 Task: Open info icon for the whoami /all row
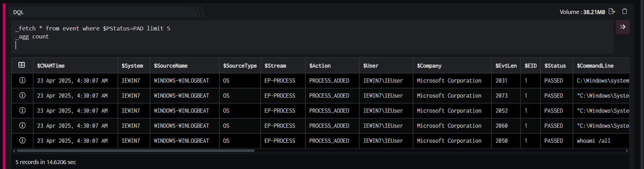[x=22, y=140]
